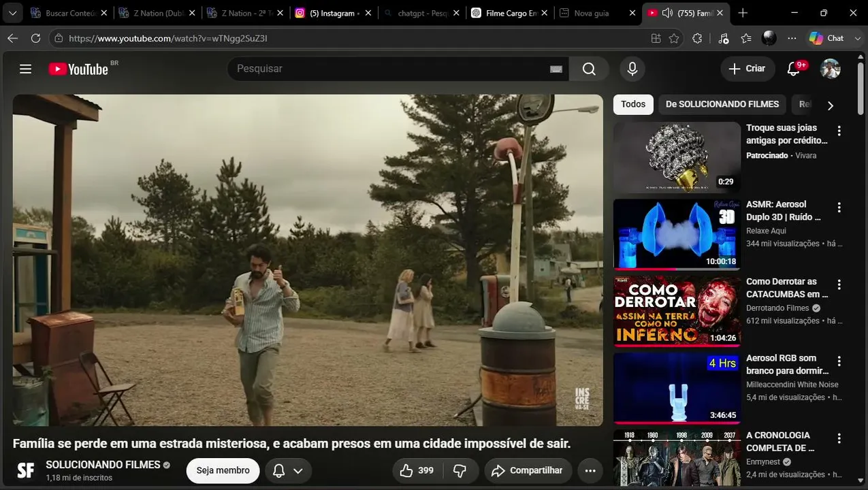The width and height of the screenshot is (868, 490).
Task: Go to YouTube home via logo
Action: [x=78, y=69]
